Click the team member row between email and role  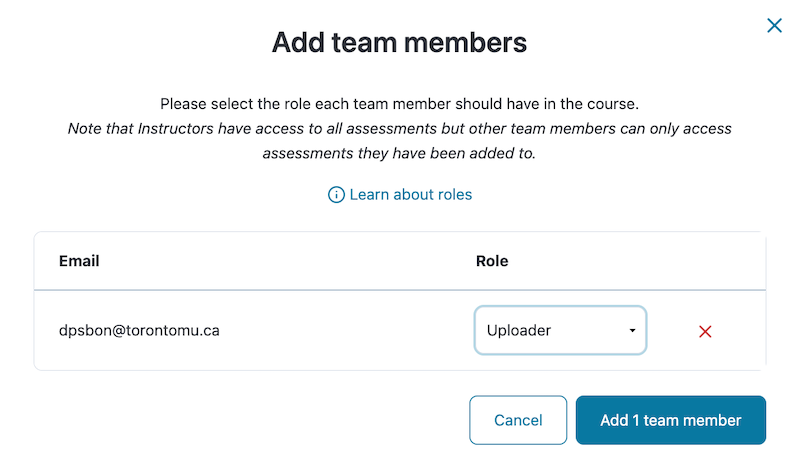pyautogui.click(x=350, y=331)
